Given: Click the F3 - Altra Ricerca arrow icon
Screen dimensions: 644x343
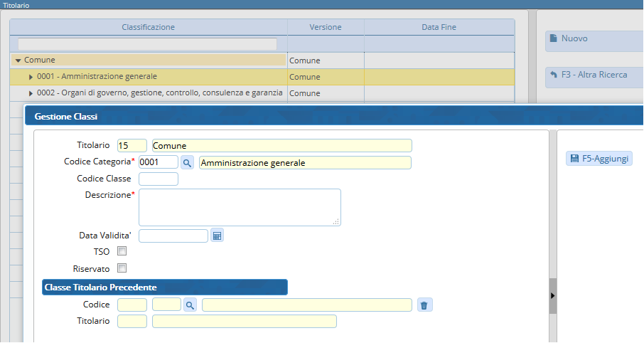Looking at the screenshot, I should pos(553,75).
